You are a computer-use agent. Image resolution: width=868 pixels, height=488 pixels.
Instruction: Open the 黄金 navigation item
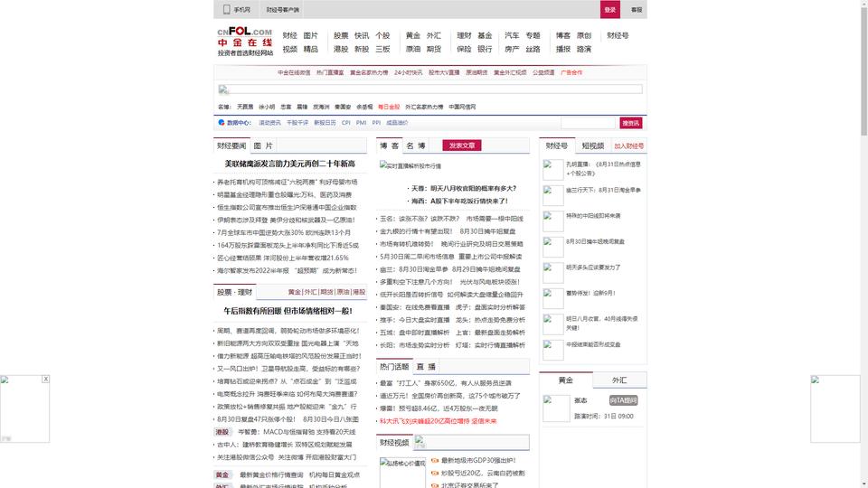click(x=413, y=35)
